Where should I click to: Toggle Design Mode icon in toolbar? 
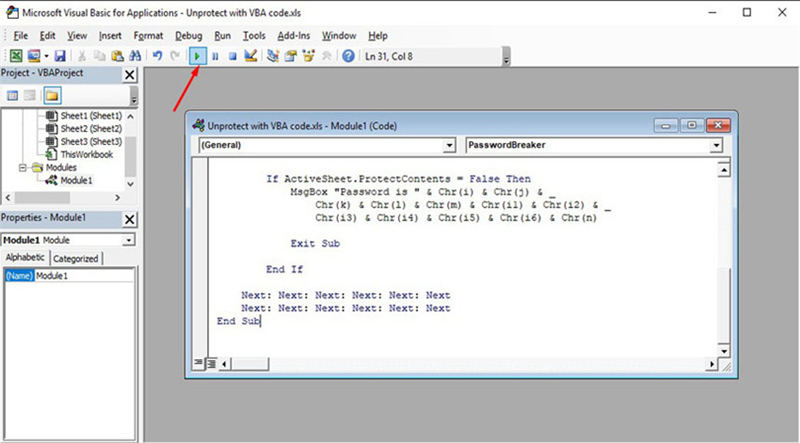point(250,57)
